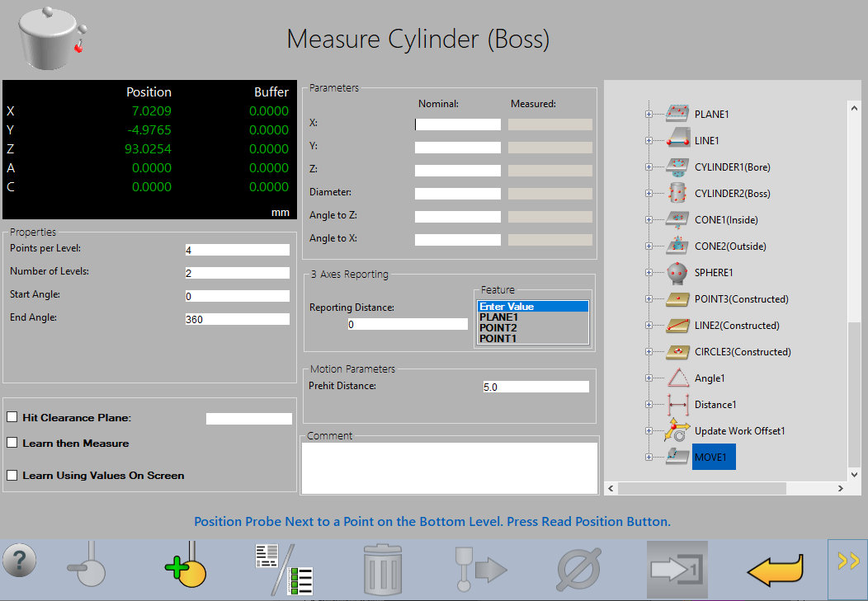868x601 pixels.
Task: Expand the PLANE1 tree node
Action: [649, 115]
